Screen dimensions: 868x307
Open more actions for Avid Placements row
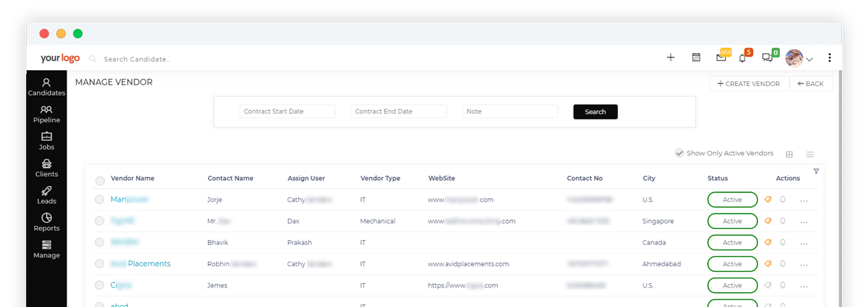tap(804, 264)
